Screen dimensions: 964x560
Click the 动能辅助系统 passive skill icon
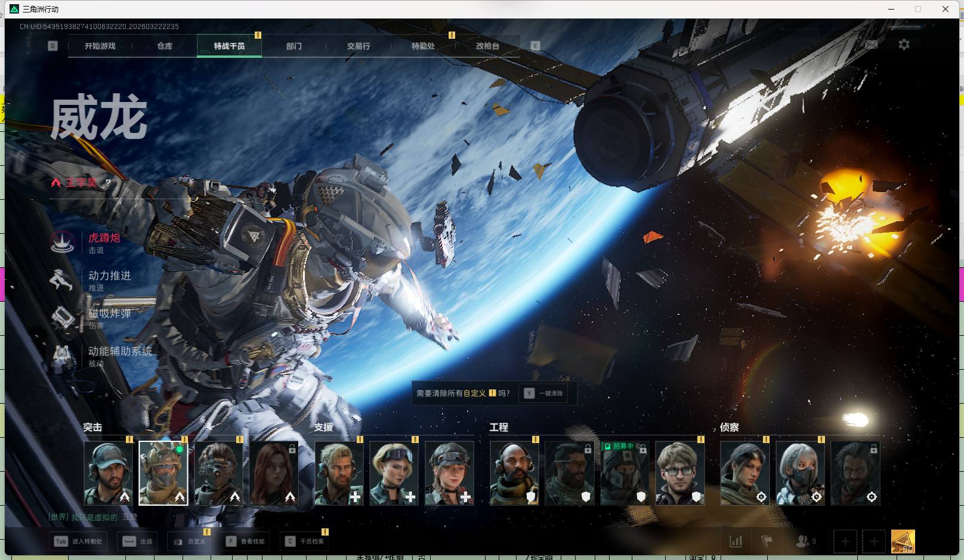coord(62,355)
